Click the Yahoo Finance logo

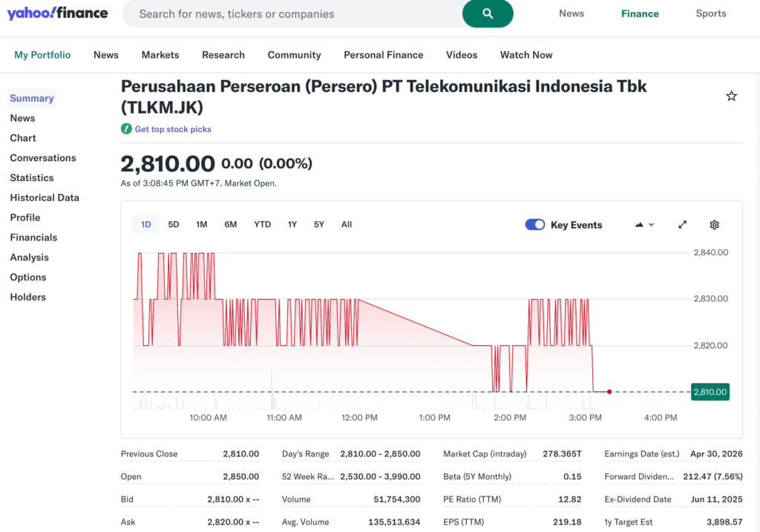(58, 13)
